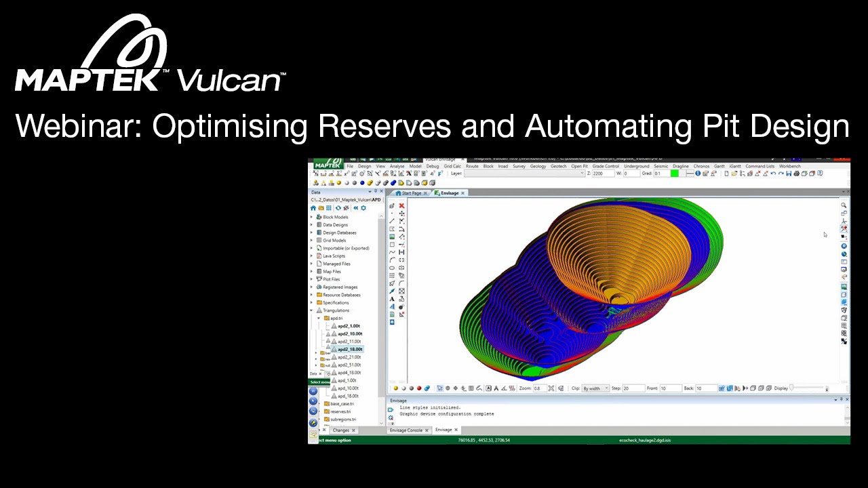Click the zoom magnifier in right toolbar
868x488 pixels.
click(844, 205)
